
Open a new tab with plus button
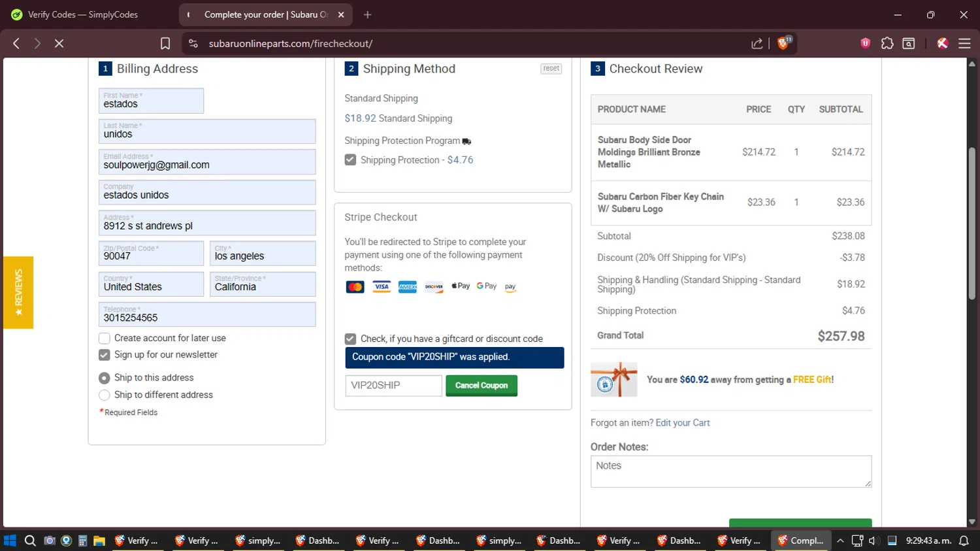tap(368, 14)
